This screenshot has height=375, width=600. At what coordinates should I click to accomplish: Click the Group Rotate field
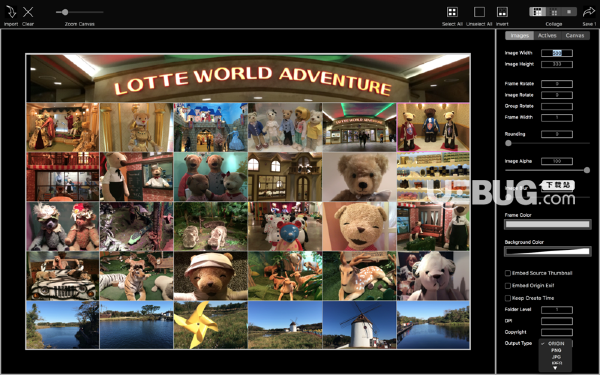(557, 106)
